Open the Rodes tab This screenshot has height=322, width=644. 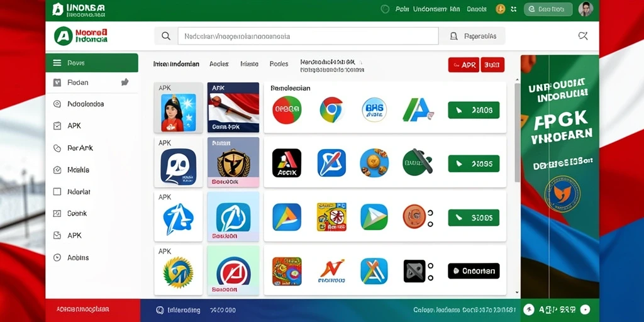279,64
